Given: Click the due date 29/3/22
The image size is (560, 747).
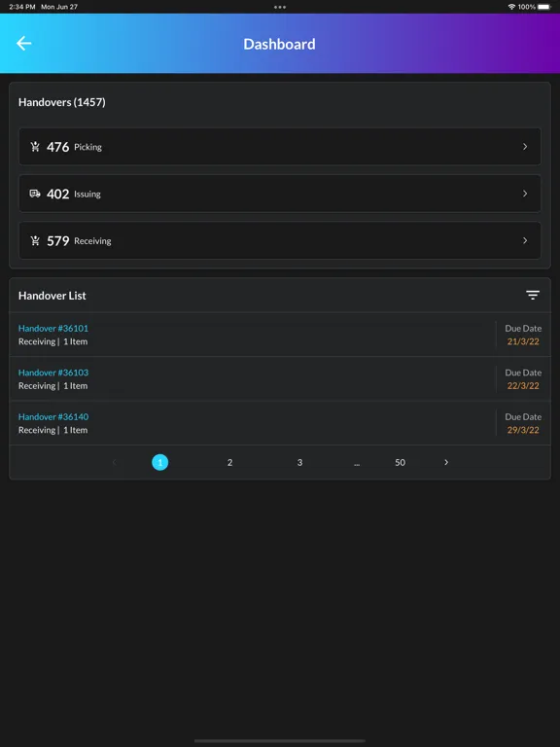Looking at the screenshot, I should (x=523, y=430).
